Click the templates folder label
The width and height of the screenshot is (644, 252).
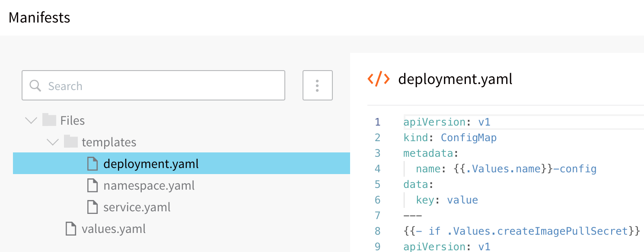[x=109, y=142]
